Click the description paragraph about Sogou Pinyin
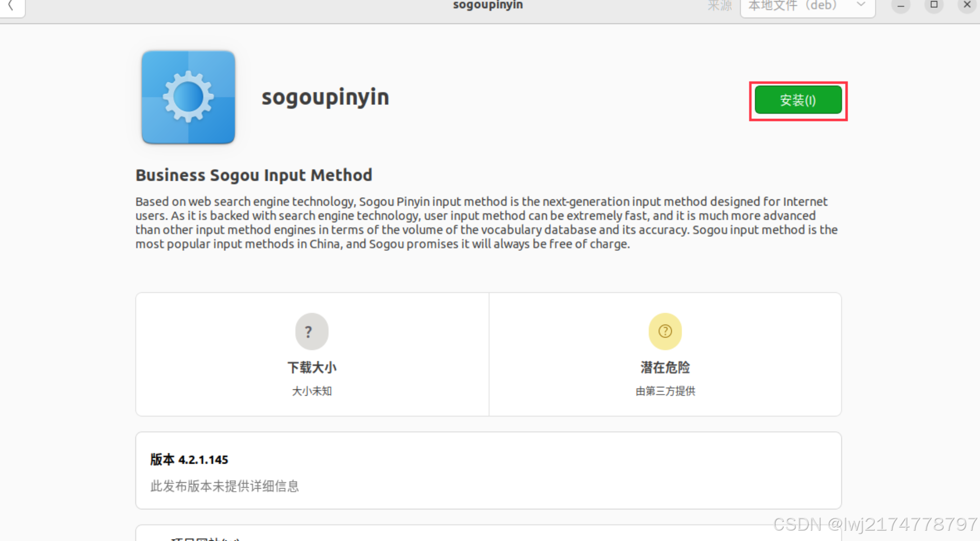 [x=486, y=223]
